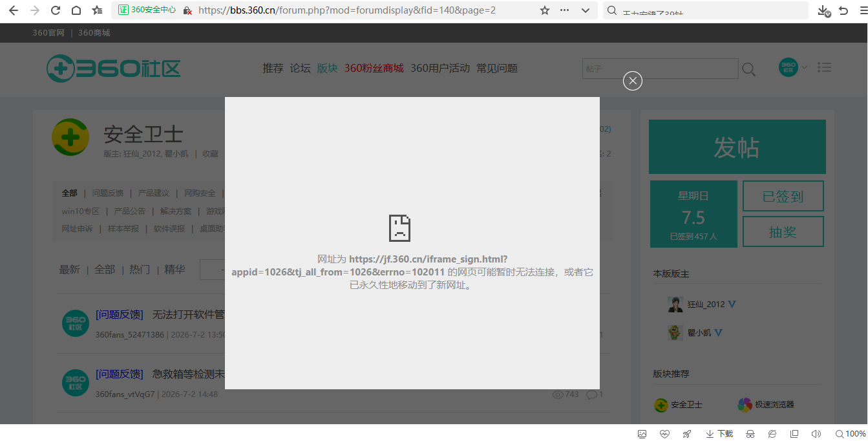This screenshot has width=868, height=441.
Task: Sort threads by 最新
Action: pyautogui.click(x=70, y=270)
